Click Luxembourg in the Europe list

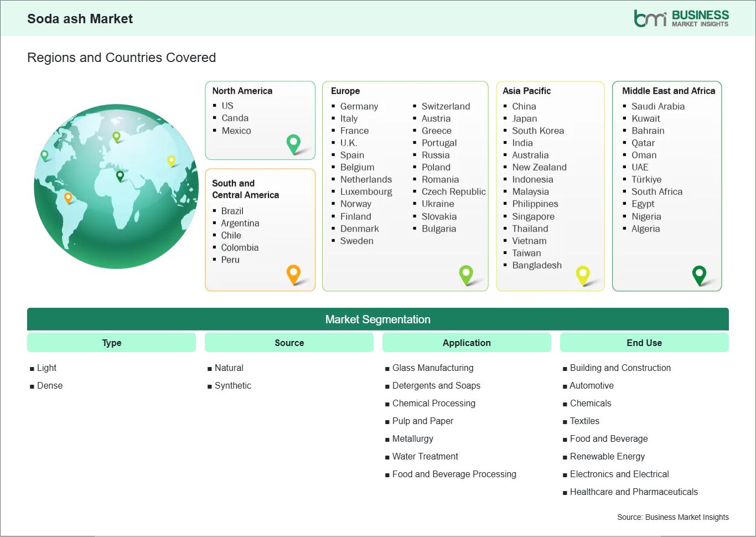tap(366, 192)
